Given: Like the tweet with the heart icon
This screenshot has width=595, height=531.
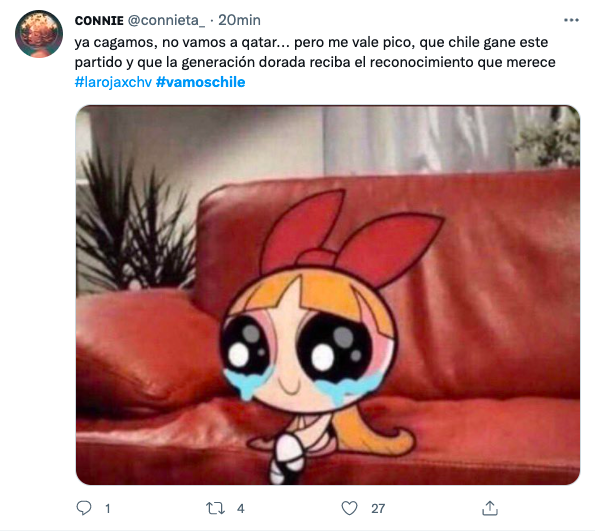Looking at the screenshot, I should point(349,508).
